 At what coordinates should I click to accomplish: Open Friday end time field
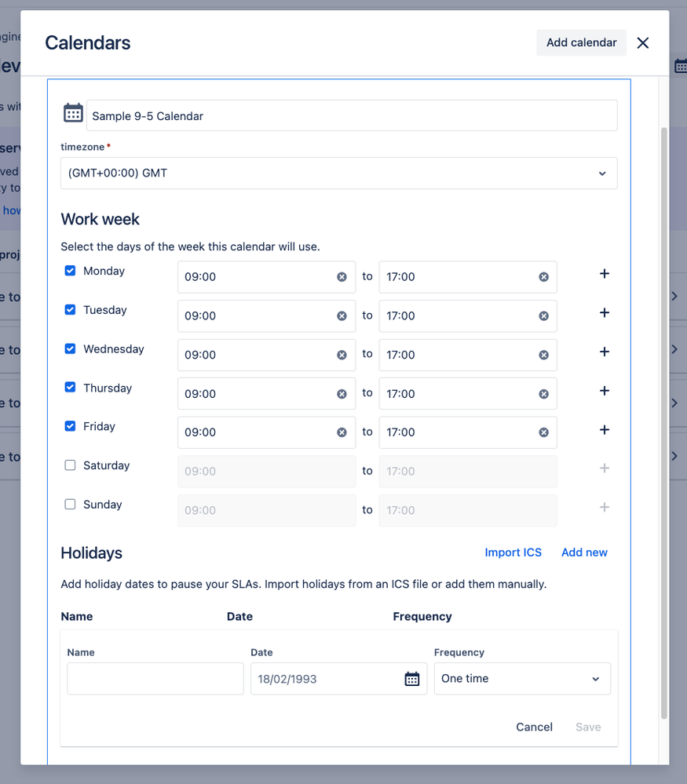[x=468, y=432]
